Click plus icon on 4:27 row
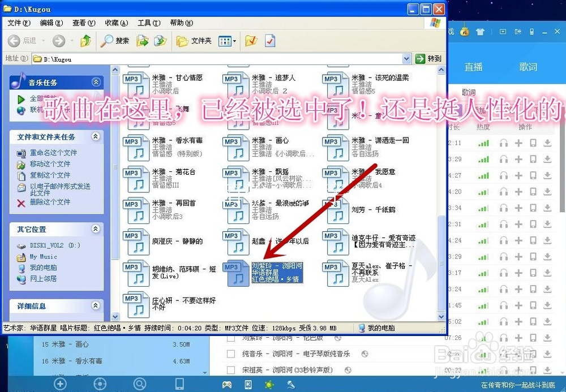 [x=518, y=175]
